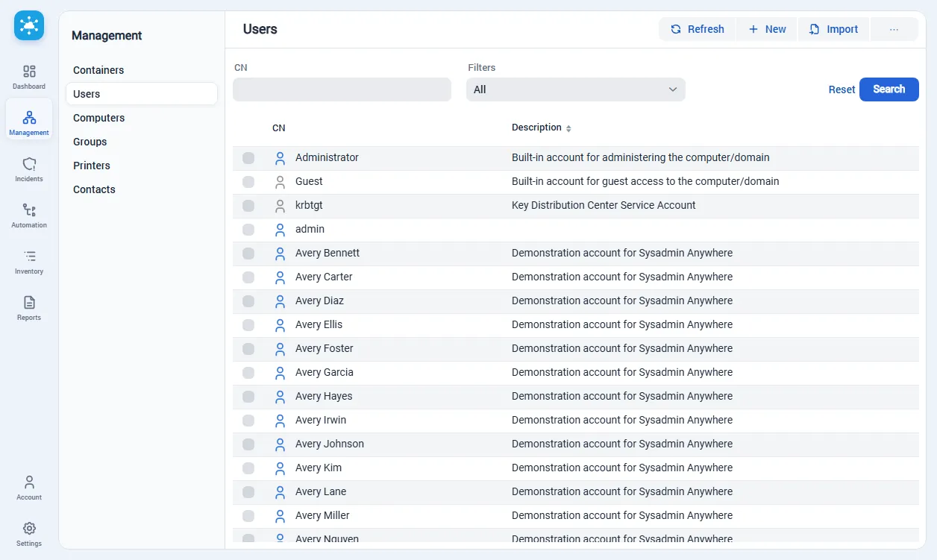
Task: Open the Account page
Action: click(x=29, y=488)
